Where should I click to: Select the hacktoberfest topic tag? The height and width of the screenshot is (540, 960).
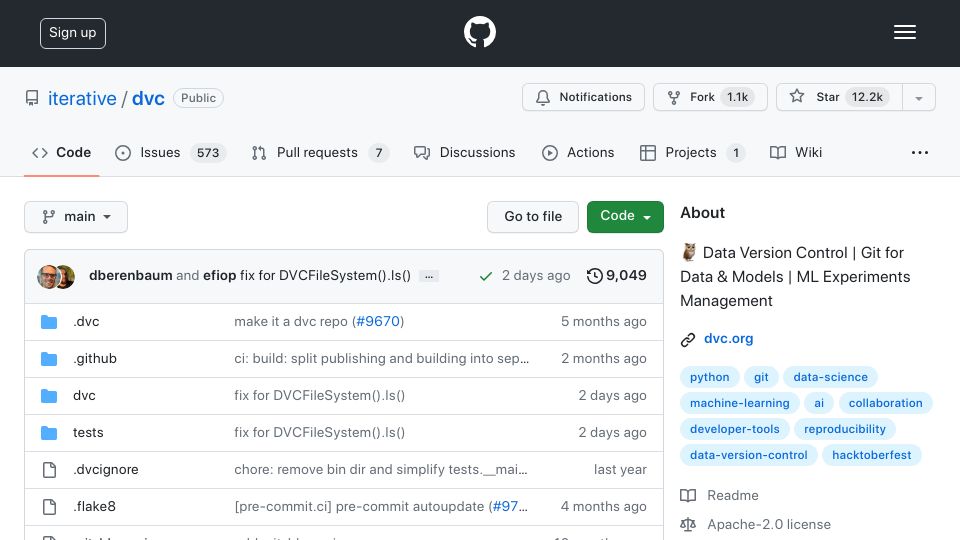872,455
